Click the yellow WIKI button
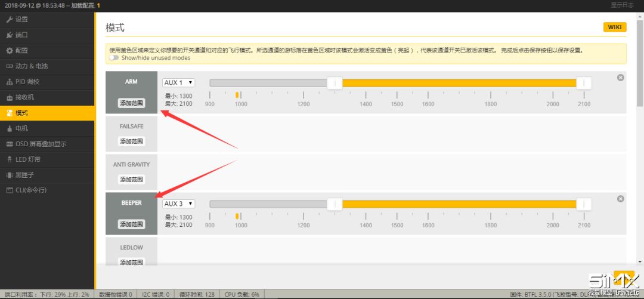 tap(614, 27)
